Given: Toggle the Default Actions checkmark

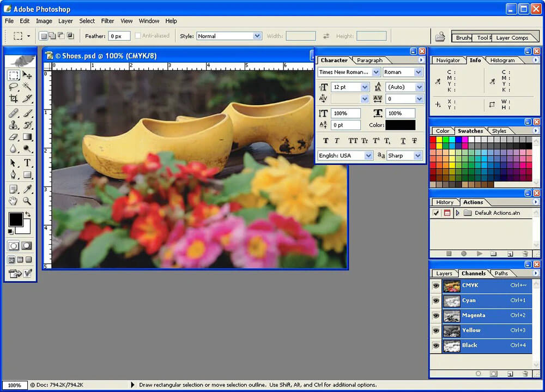Looking at the screenshot, I should 436,213.
